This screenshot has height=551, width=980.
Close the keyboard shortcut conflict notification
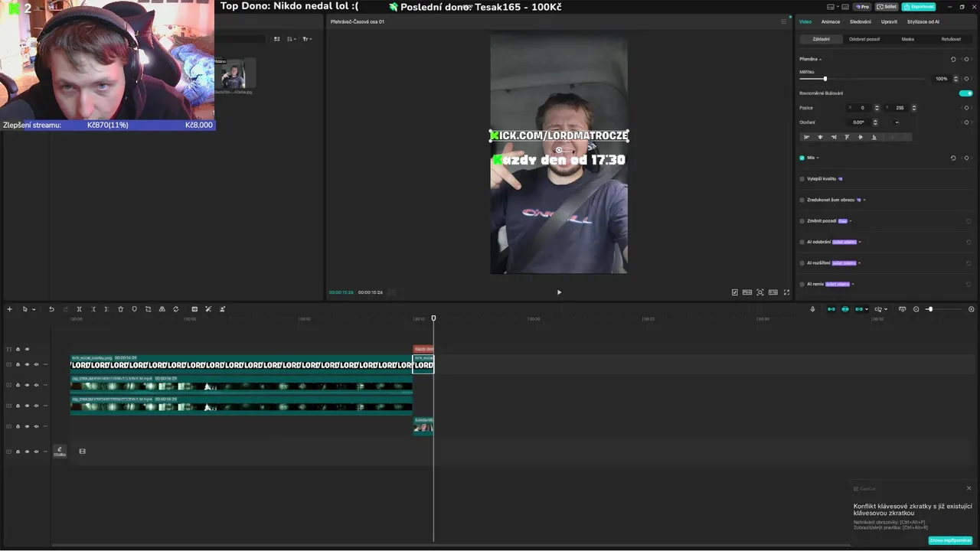(969, 488)
